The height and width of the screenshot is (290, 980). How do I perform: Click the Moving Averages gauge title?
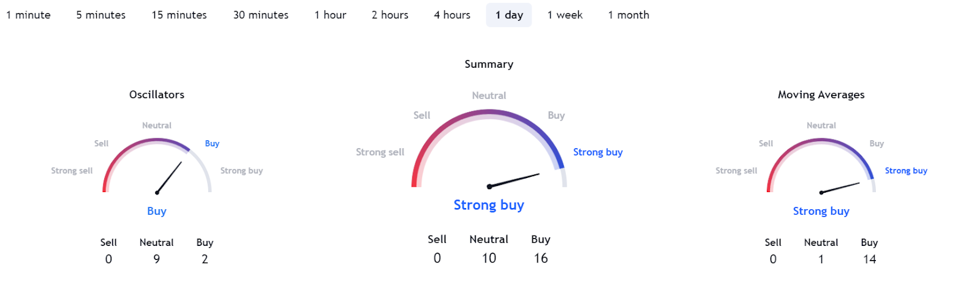821,94
